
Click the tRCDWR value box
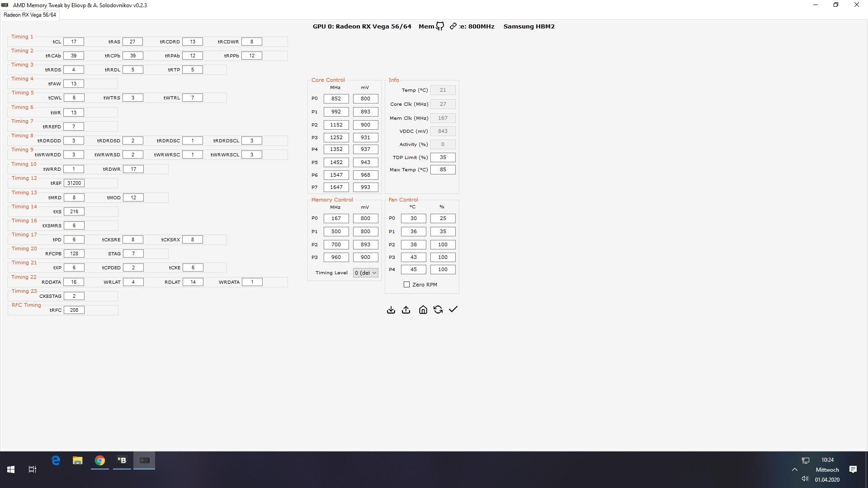coord(252,42)
